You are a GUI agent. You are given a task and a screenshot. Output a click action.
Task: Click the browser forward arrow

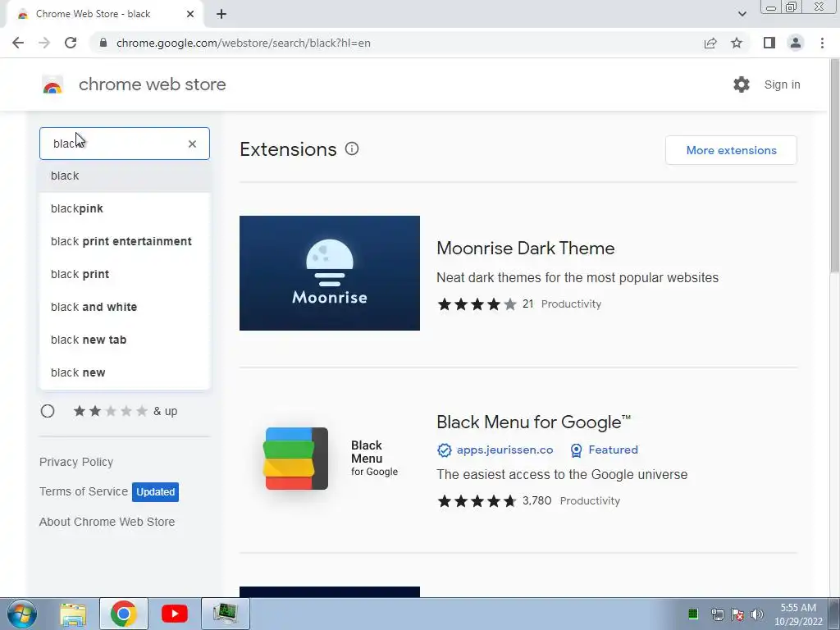(x=44, y=43)
